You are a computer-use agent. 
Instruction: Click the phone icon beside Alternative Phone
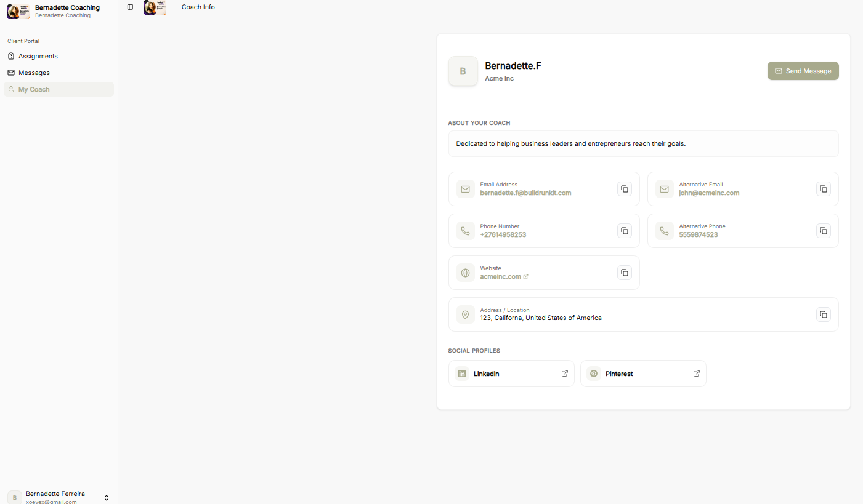[x=665, y=231]
